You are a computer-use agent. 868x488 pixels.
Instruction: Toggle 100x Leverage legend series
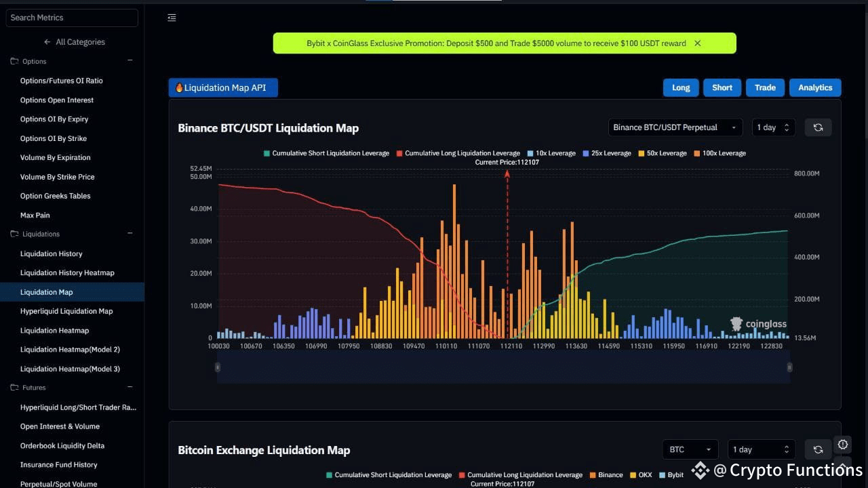click(719, 153)
